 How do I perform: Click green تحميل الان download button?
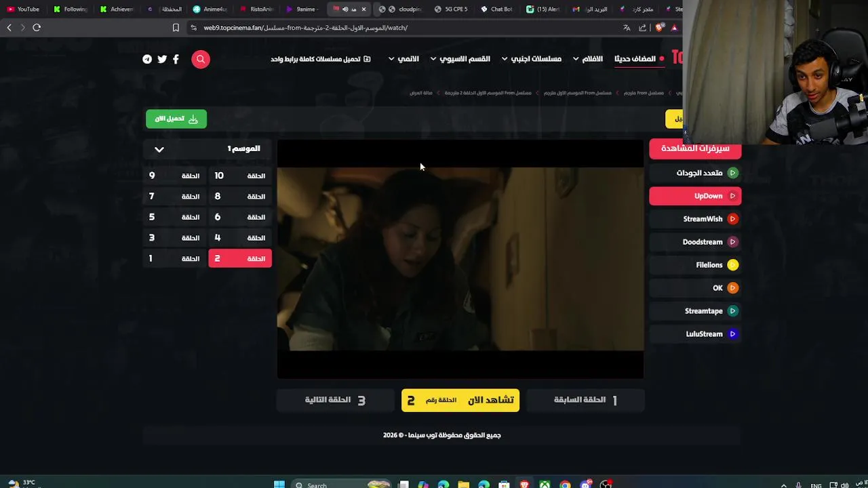coord(176,119)
